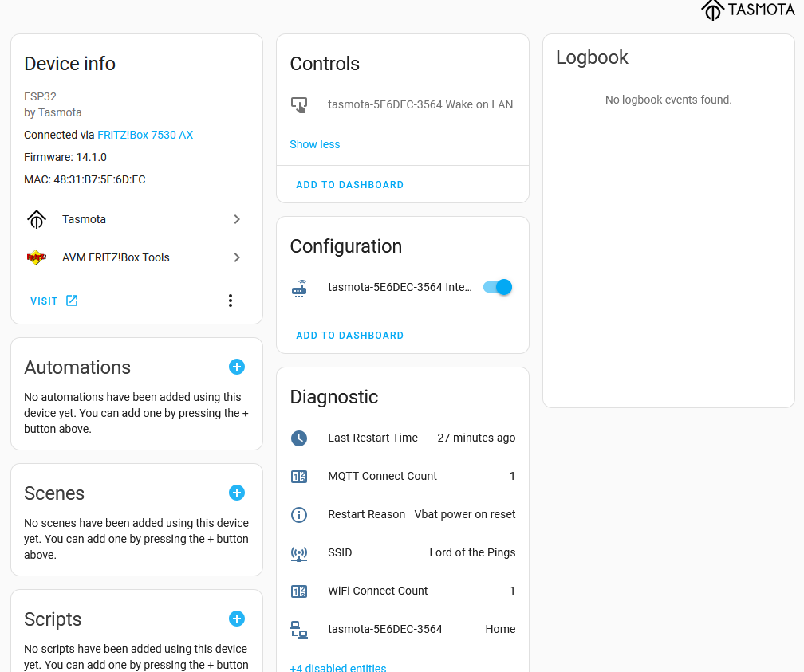This screenshot has width=804, height=672.
Task: Open the FRITZ!Box 7530 AX link
Action: 145,135
